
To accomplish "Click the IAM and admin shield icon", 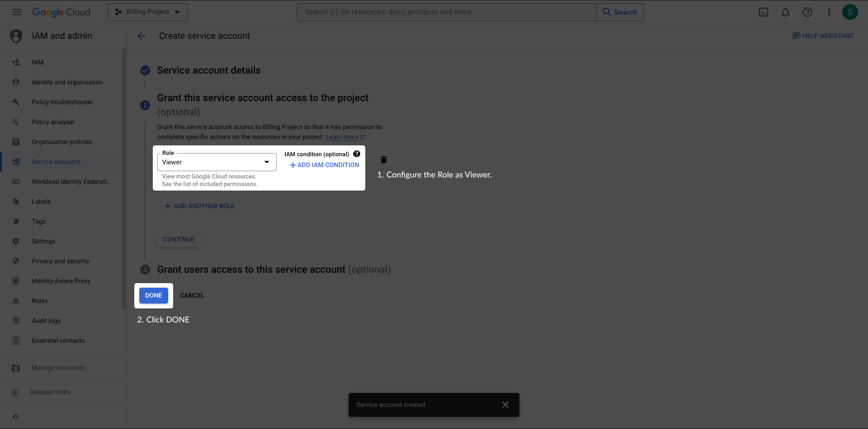I will click(x=16, y=36).
